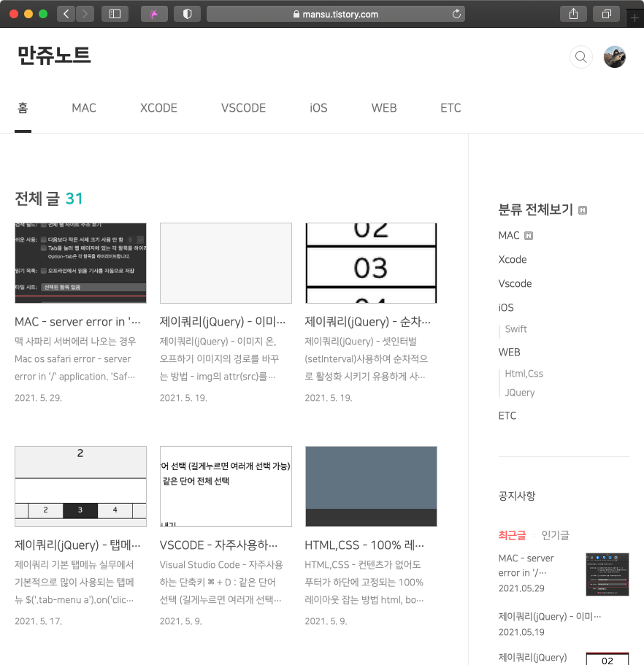This screenshot has width=644, height=665.
Task: Switch to the XCODE menu tab
Action: click(x=158, y=108)
